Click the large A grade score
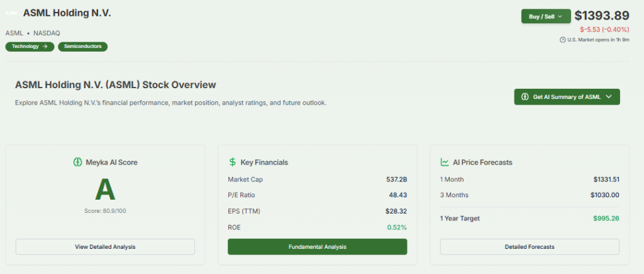 (105, 190)
